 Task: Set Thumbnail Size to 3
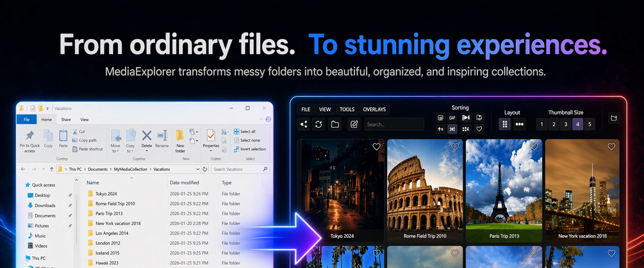pyautogui.click(x=566, y=124)
